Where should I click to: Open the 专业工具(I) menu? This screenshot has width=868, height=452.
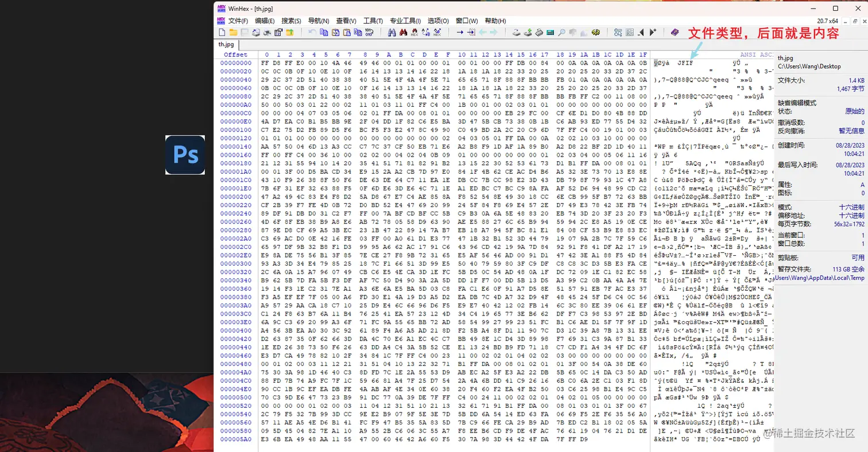click(405, 21)
